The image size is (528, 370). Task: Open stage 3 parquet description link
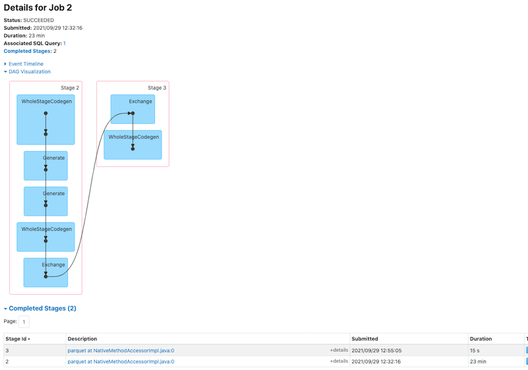[x=121, y=351]
